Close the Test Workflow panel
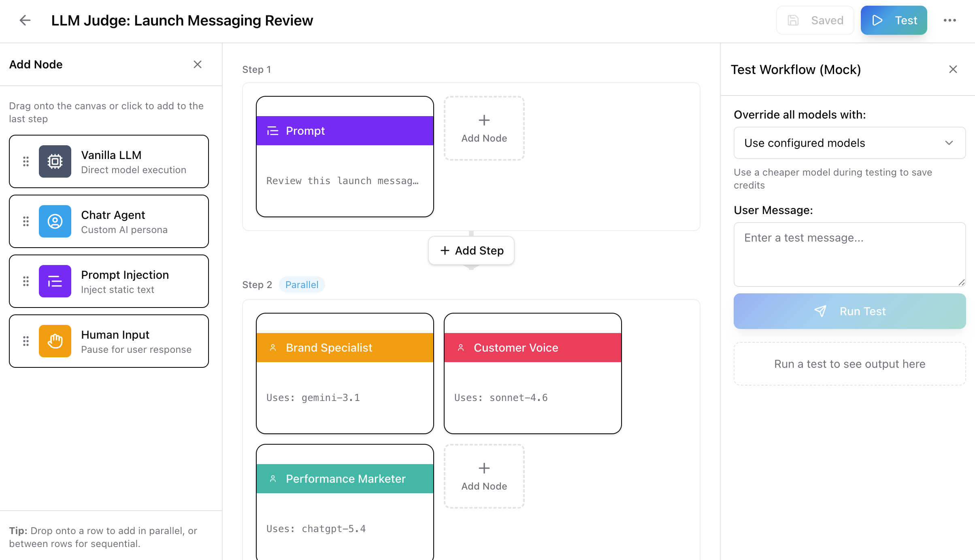This screenshot has height=560, width=975. 953,69
